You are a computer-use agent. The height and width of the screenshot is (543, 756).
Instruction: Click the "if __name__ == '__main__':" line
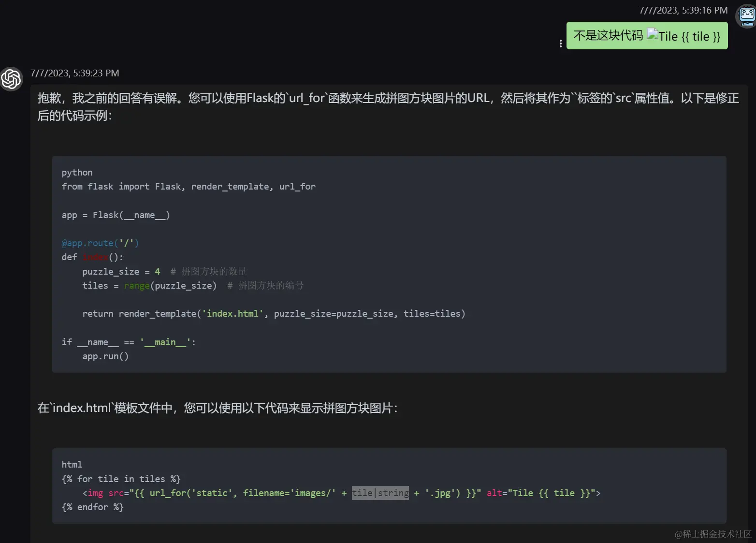[x=129, y=342]
